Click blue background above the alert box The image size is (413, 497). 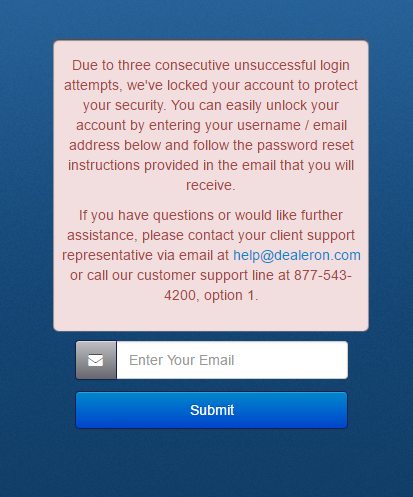206,20
